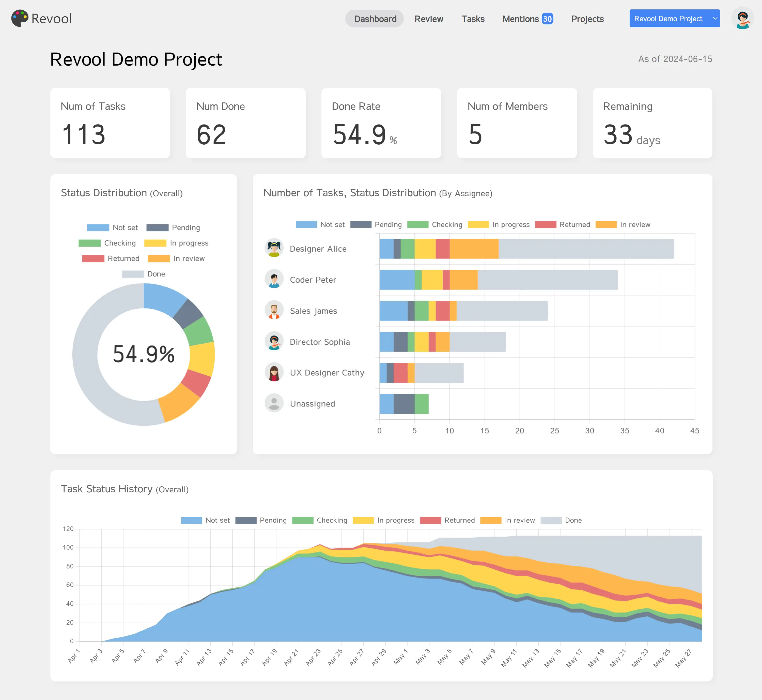The width and height of the screenshot is (762, 700).
Task: Toggle Done in the Task Status History legend
Action: click(561, 521)
